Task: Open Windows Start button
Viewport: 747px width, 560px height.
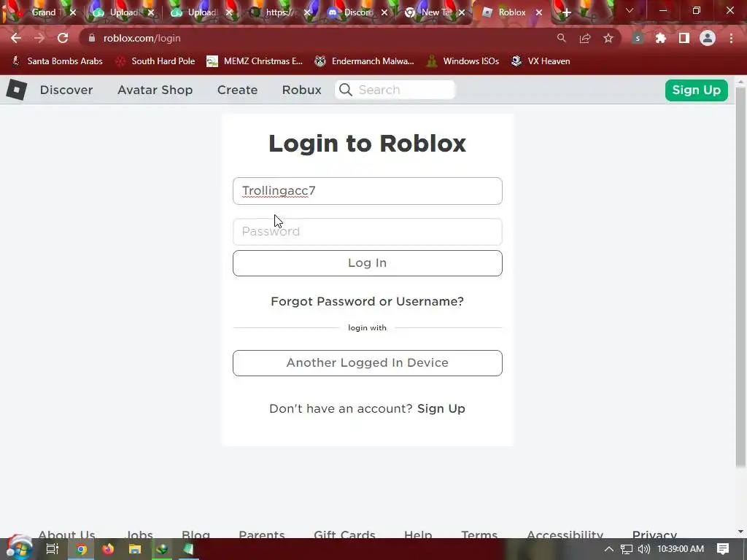Action: click(x=18, y=548)
